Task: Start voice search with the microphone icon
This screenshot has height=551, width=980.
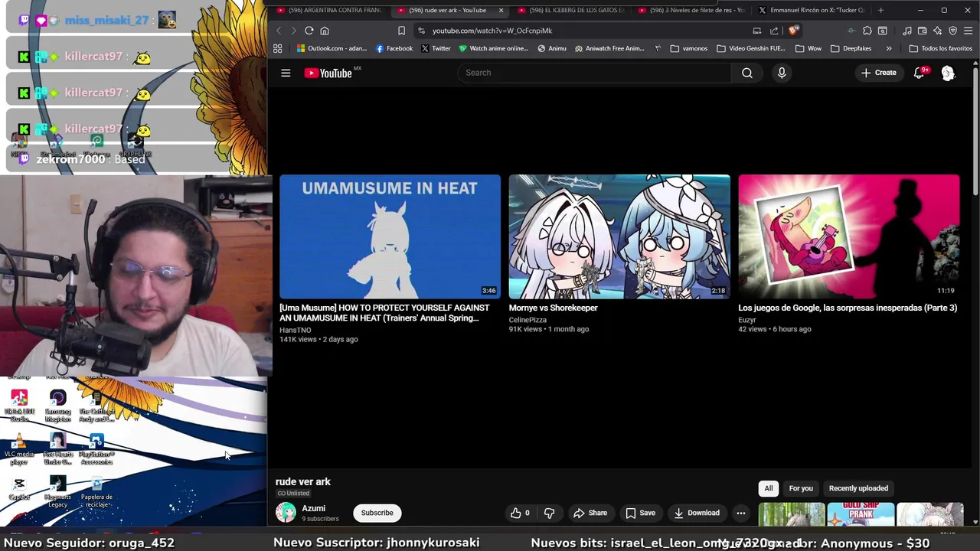Action: [782, 73]
